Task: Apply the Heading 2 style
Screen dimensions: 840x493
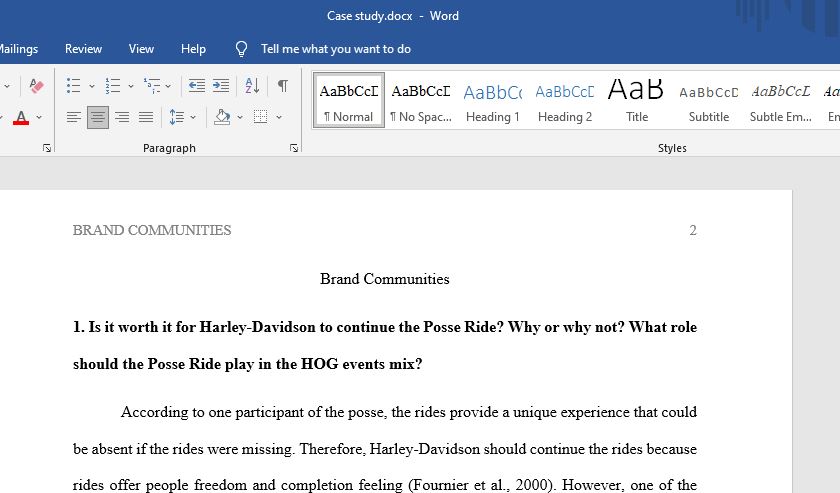Action: tap(565, 101)
